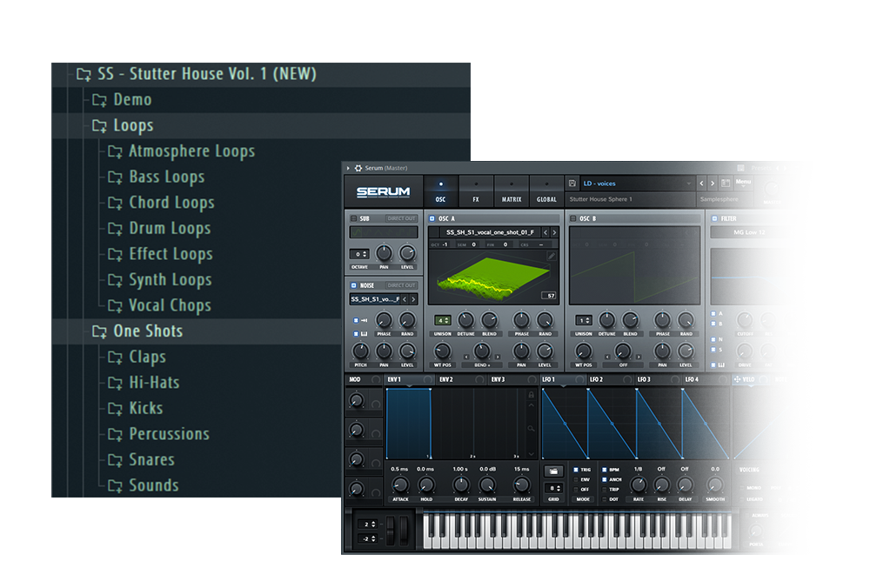The height and width of the screenshot is (588, 870).
Task: Click the magnifier zoom icon in envelope display
Action: coord(531,429)
